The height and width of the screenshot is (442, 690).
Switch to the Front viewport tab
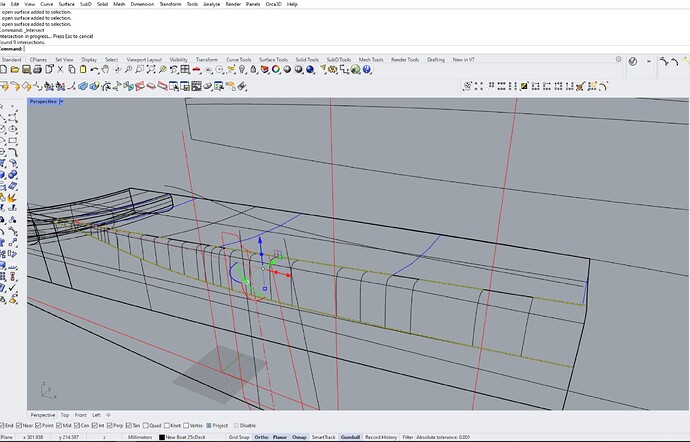click(80, 414)
